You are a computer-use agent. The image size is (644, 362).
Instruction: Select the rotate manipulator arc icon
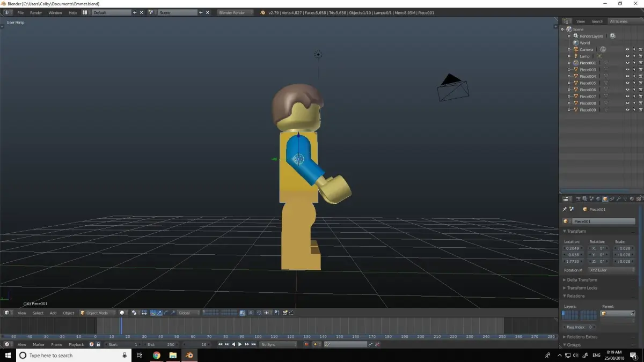[x=166, y=313]
